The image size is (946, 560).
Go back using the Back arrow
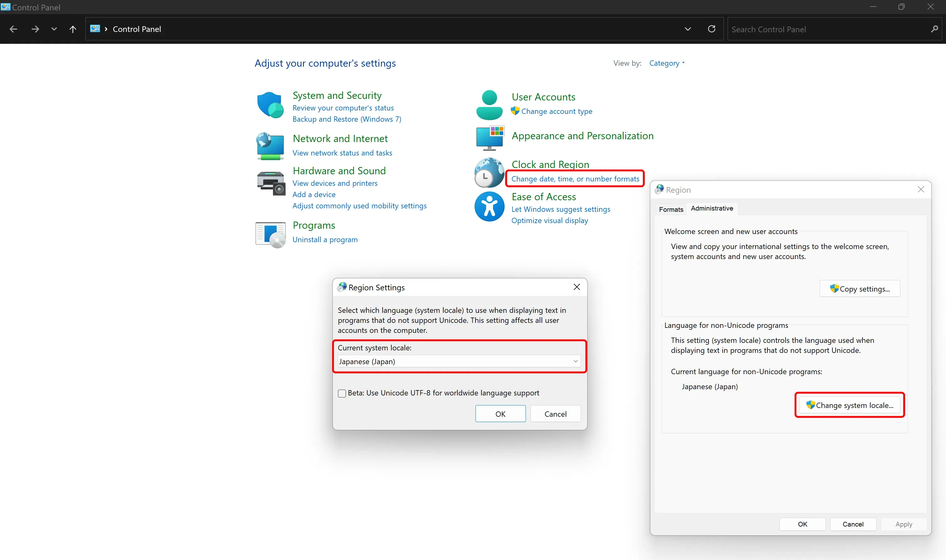pyautogui.click(x=13, y=29)
